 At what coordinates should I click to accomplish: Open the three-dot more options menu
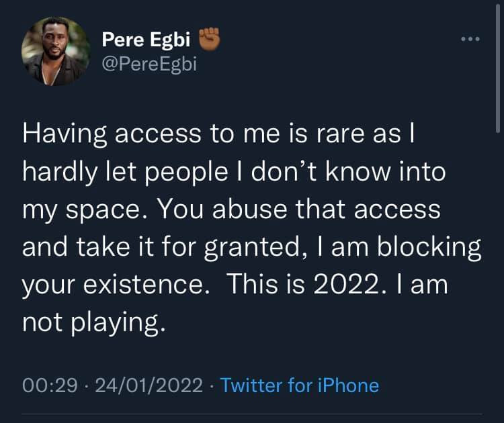point(470,39)
